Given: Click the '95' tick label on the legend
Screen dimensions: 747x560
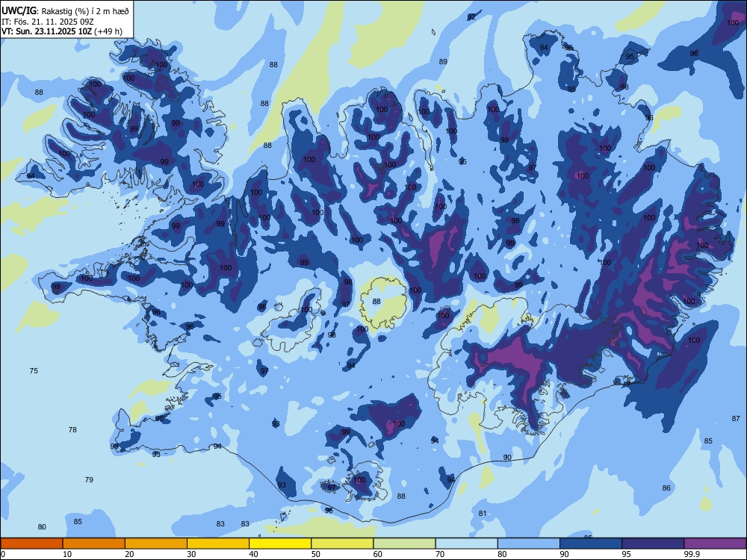Looking at the screenshot, I should point(626,554).
